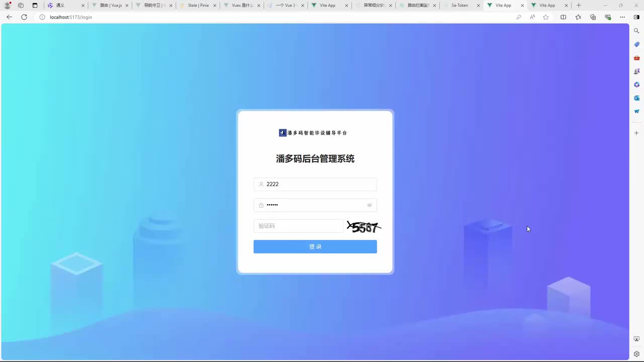This screenshot has height=362, width=644.
Task: Switch to the Vuex 是什么 tab
Action: point(241,6)
